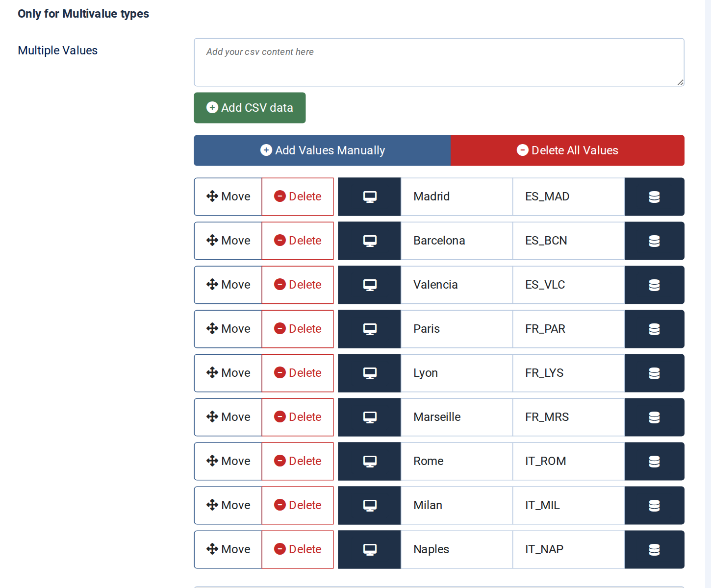
Task: Edit the Valencia display value field
Action: click(x=457, y=285)
